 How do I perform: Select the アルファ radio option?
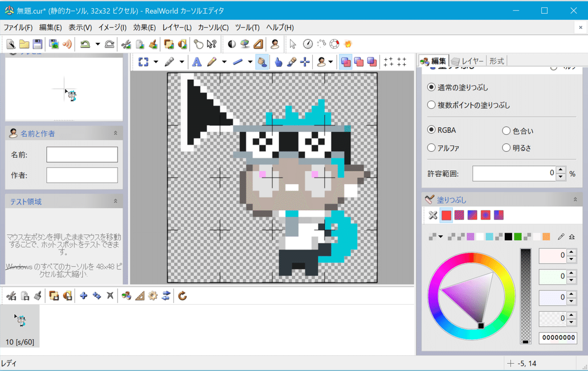[x=431, y=148]
